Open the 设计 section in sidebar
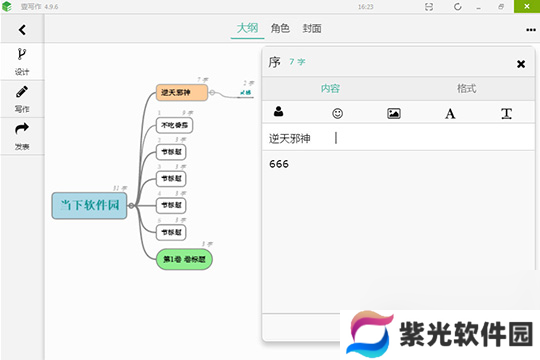 (x=22, y=62)
